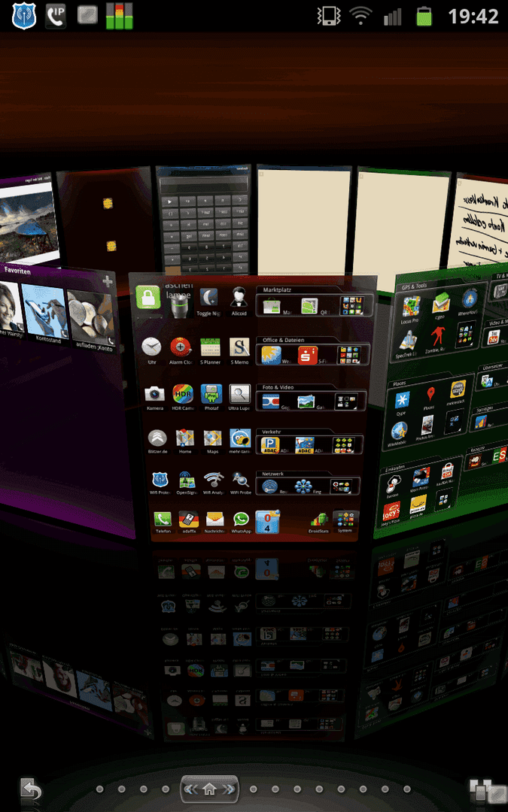The image size is (508, 812).
Task: Expand the Einkaufen folder grid
Action: [x=444, y=498]
